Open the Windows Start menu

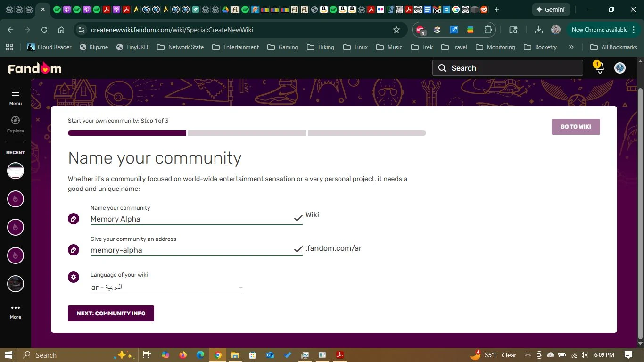click(8, 355)
